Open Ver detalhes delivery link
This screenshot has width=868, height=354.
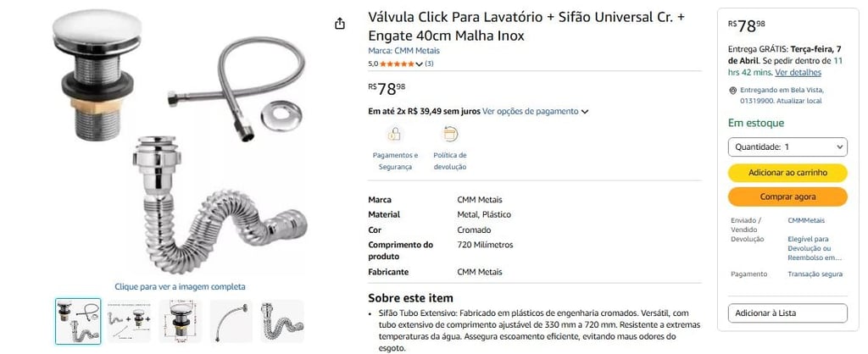pos(798,73)
